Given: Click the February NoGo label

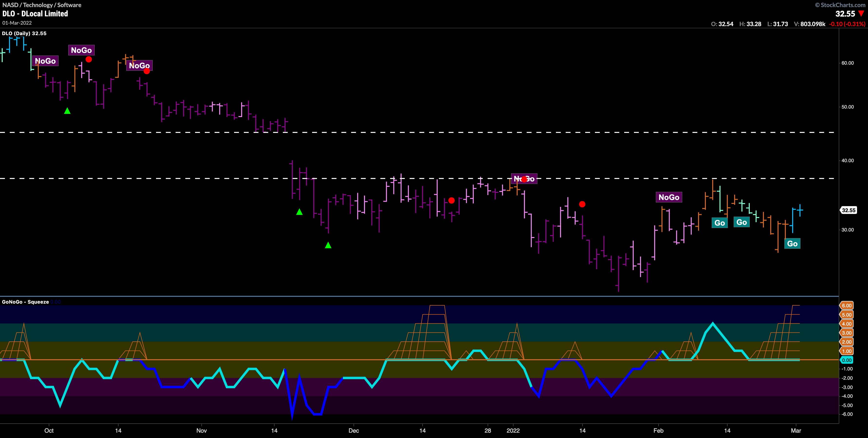Looking at the screenshot, I should [669, 198].
